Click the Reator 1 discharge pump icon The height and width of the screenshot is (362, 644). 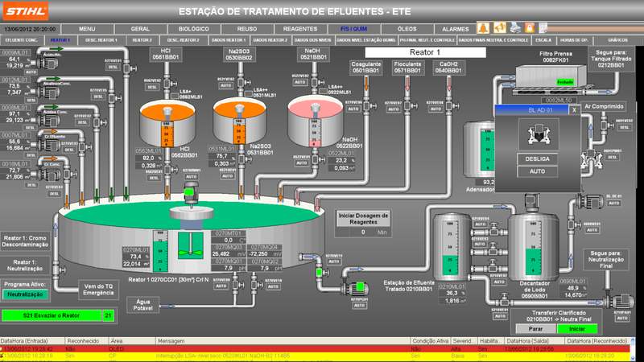coord(356,288)
